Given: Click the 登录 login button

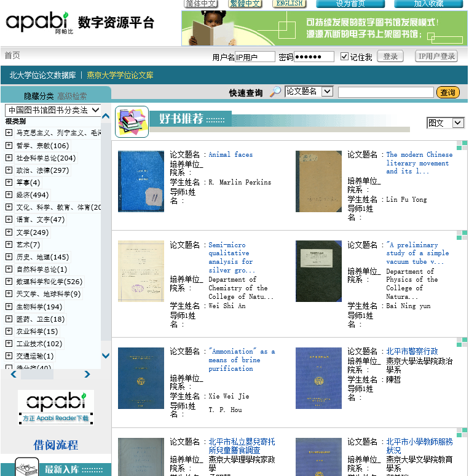Looking at the screenshot, I should pyautogui.click(x=390, y=57).
